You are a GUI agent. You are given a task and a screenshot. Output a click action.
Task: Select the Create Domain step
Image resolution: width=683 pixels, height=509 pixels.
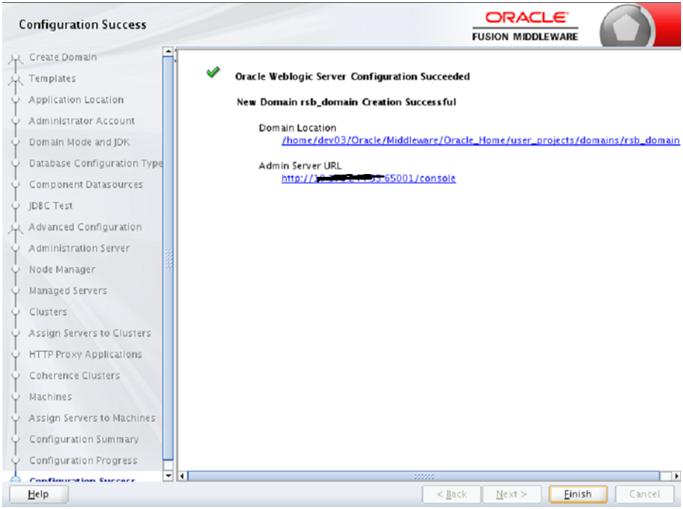63,57
